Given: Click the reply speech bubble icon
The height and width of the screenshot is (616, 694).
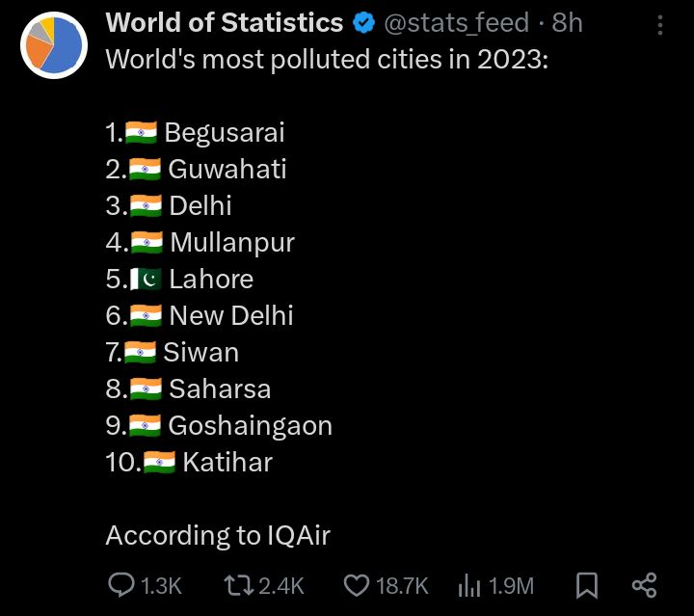Looking at the screenshot, I should point(121,585).
